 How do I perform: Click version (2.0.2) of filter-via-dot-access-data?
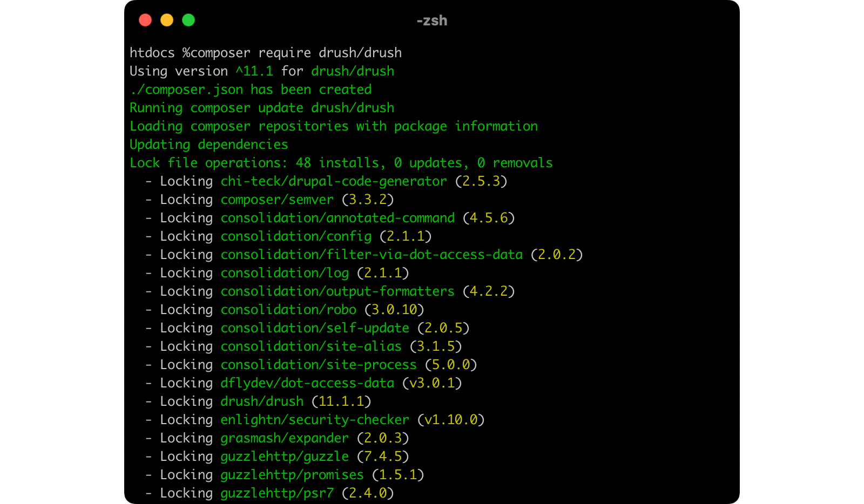[x=557, y=255]
